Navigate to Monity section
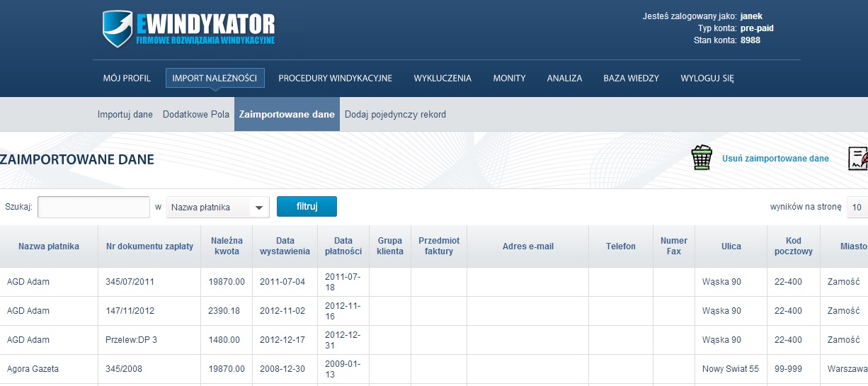Screen dimensions: 868x386 coord(509,79)
